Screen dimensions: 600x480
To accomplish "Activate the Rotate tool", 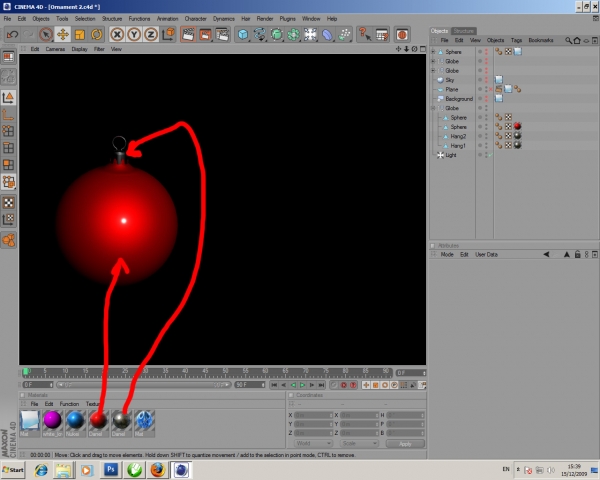I will 96,34.
